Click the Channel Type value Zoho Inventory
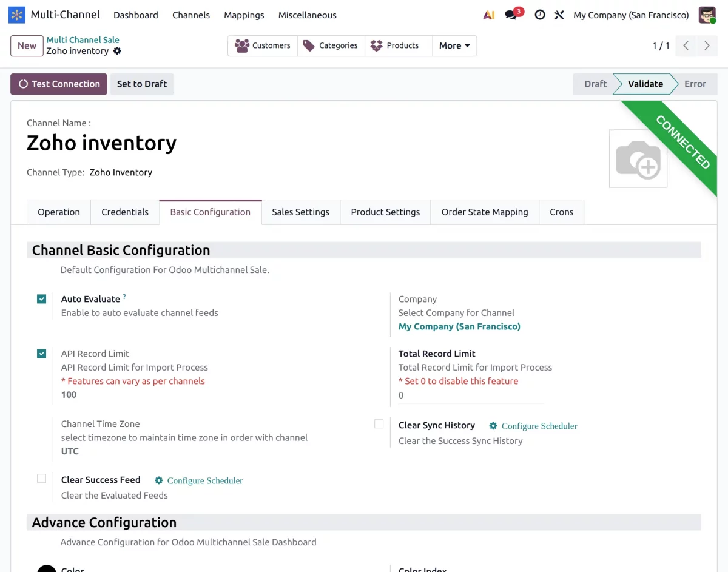 point(121,172)
